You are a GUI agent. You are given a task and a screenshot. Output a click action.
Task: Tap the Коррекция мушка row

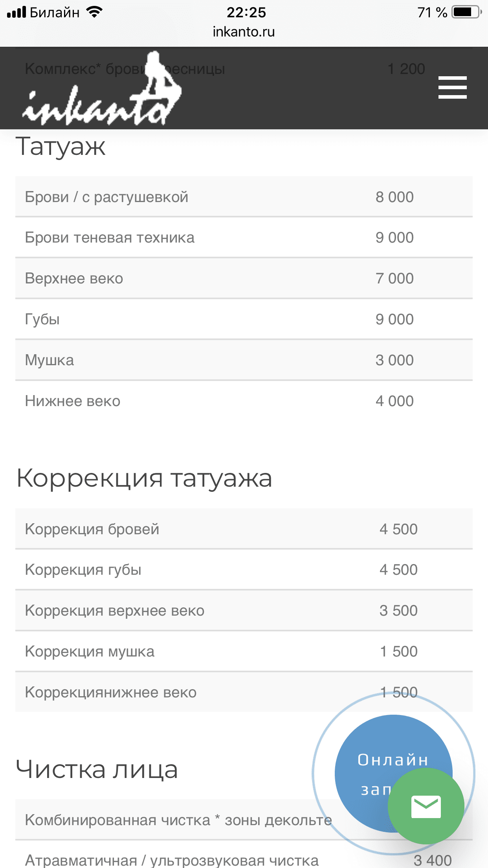pyautogui.click(x=244, y=651)
